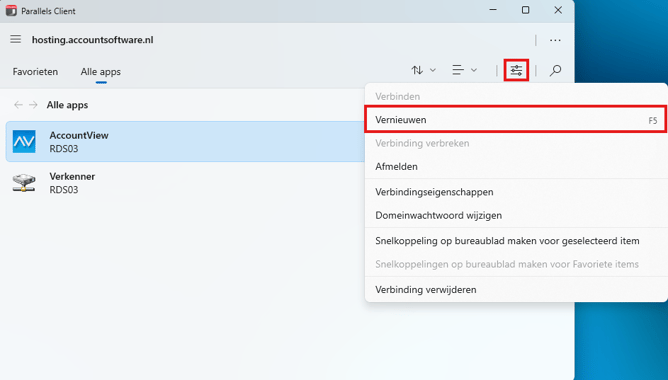
Task: Select Domeinwachtwoord wijzigen menu entry
Action: click(516, 216)
